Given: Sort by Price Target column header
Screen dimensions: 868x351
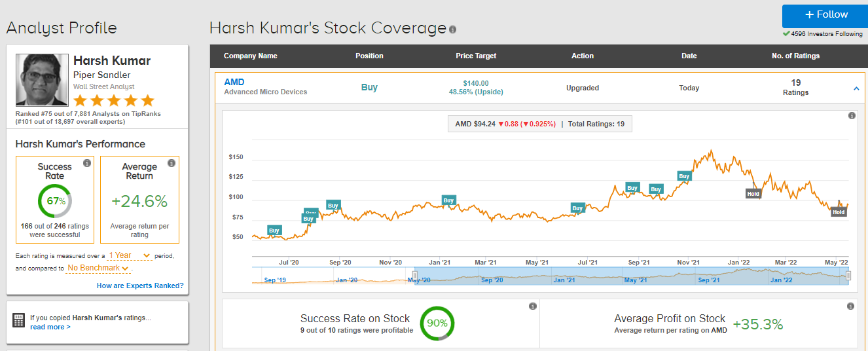Looking at the screenshot, I should click(476, 56).
